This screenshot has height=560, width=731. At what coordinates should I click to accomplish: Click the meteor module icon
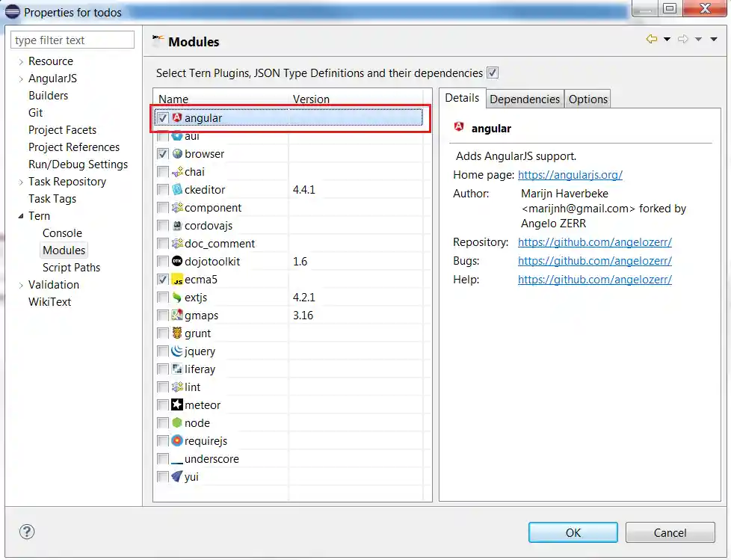coord(177,404)
